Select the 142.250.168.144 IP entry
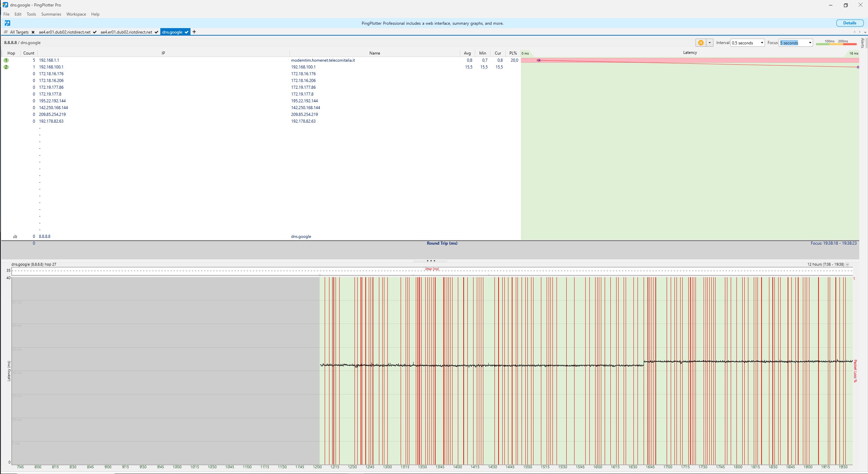868x474 pixels. [x=53, y=108]
